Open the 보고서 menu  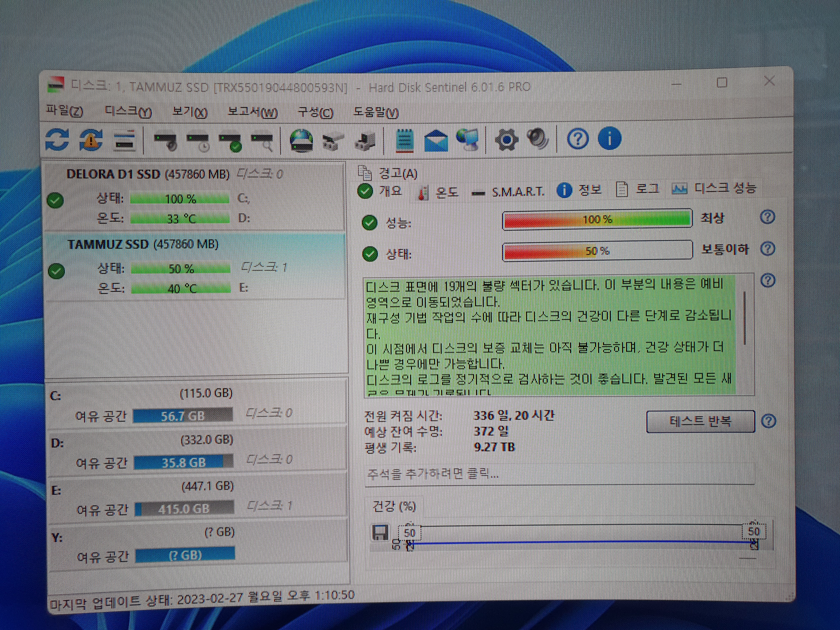pyautogui.click(x=252, y=112)
